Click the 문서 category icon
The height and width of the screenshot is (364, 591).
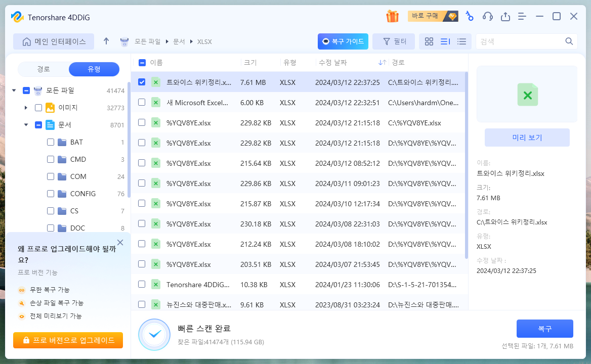coord(50,125)
